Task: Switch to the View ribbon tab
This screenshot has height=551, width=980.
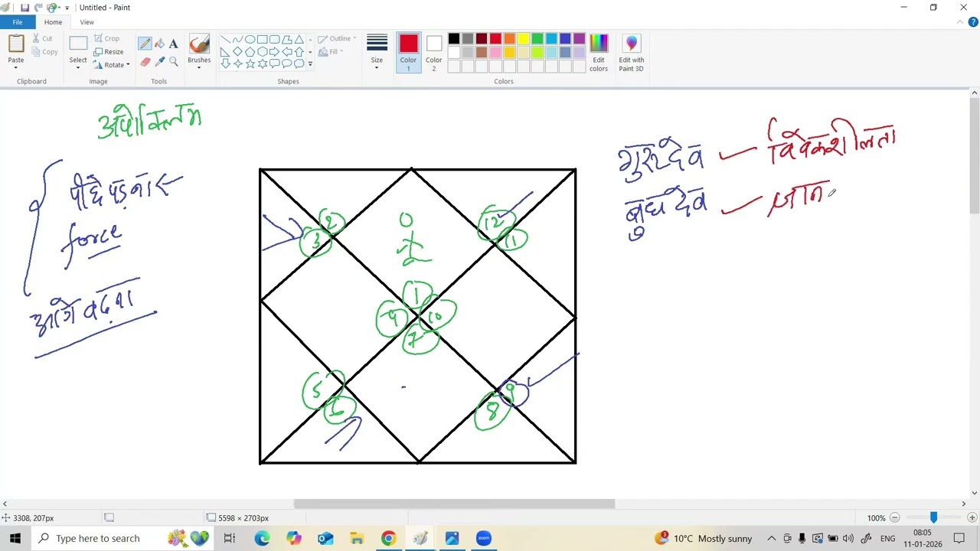Action: (x=87, y=22)
